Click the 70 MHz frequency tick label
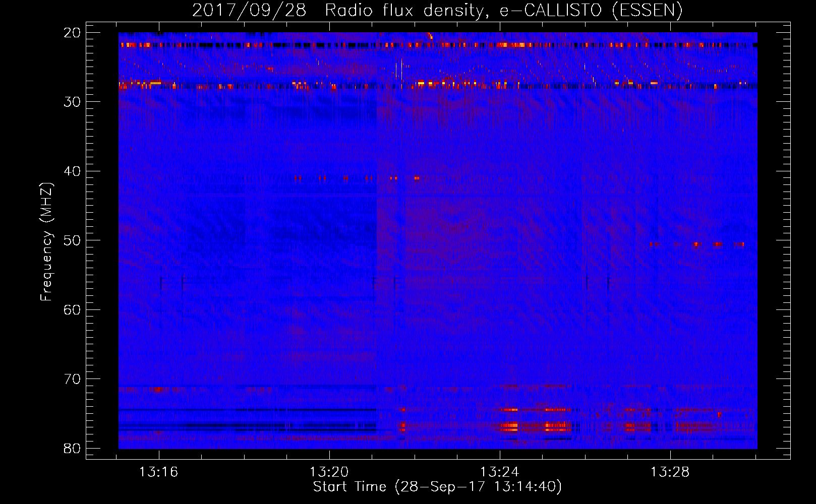Image resolution: width=816 pixels, height=504 pixels. tap(73, 379)
